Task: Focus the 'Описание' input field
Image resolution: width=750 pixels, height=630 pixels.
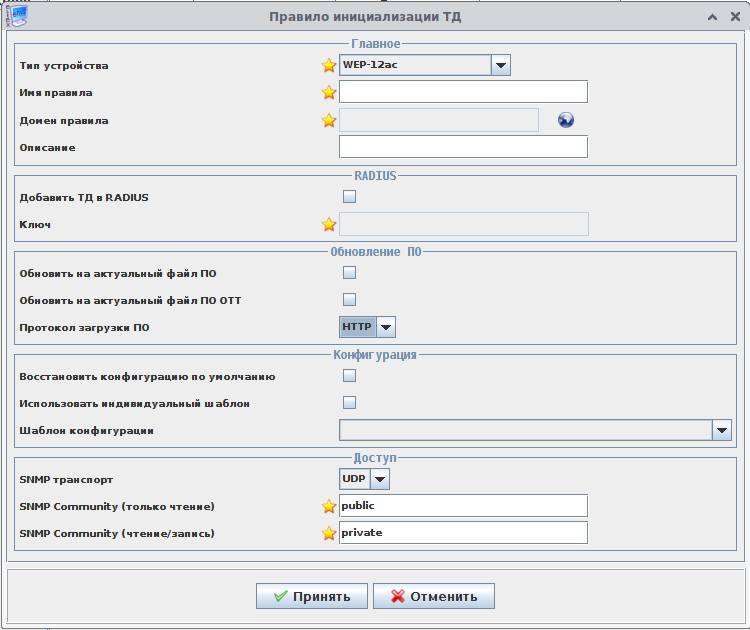Action: (463, 147)
